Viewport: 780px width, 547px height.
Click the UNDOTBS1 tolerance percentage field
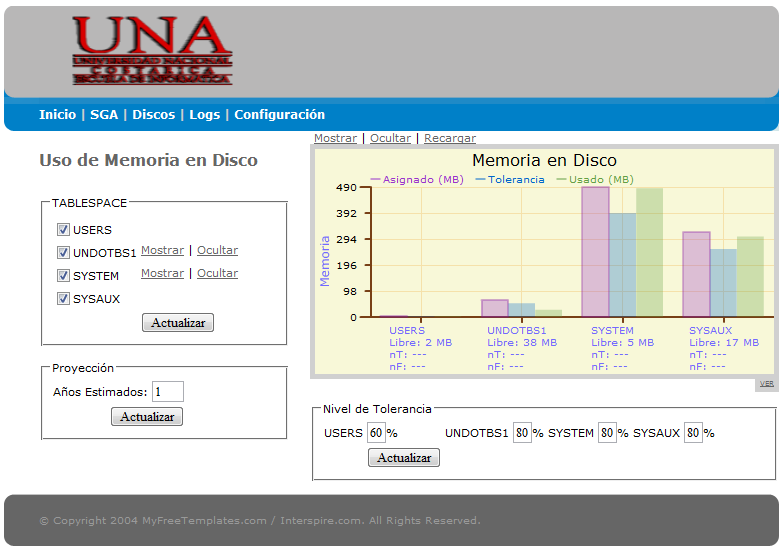pos(522,433)
